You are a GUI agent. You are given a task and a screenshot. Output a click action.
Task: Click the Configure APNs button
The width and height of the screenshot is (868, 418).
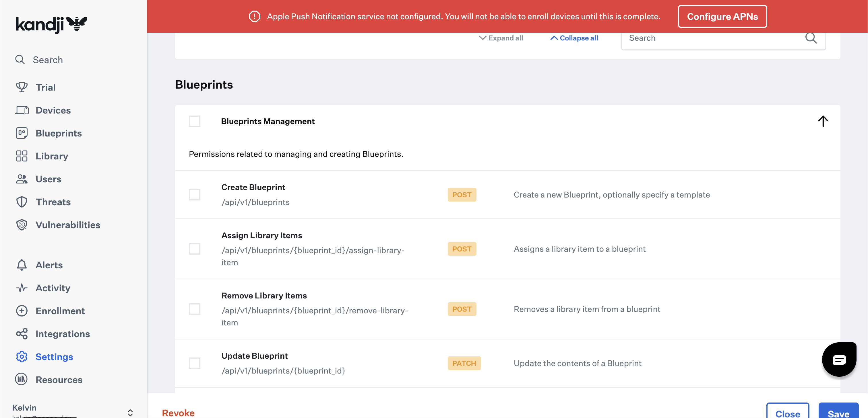722,17
